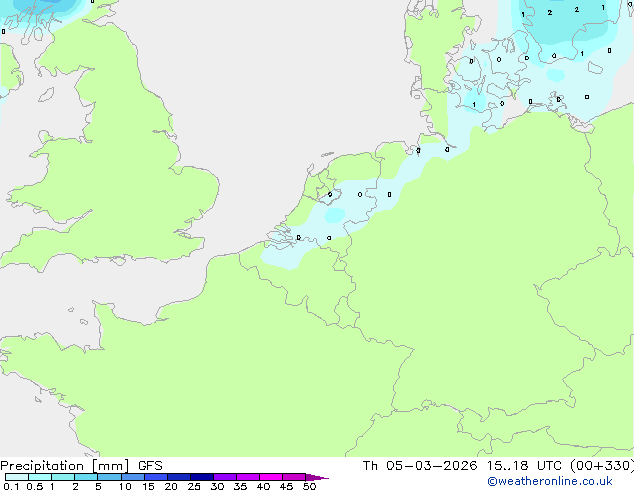Click the 2–5 mm legend swatch
Image resolution: width=634 pixels, height=490 pixels.
86,477
